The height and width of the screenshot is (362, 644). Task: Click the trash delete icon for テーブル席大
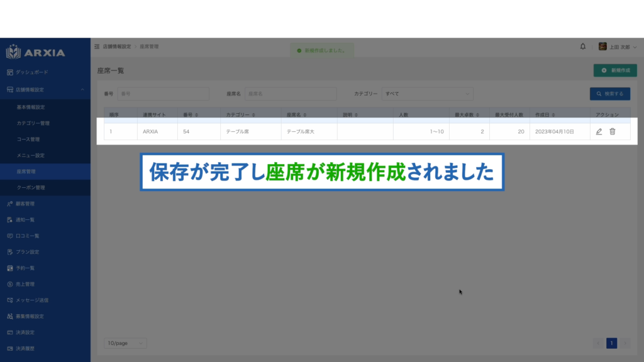point(612,131)
